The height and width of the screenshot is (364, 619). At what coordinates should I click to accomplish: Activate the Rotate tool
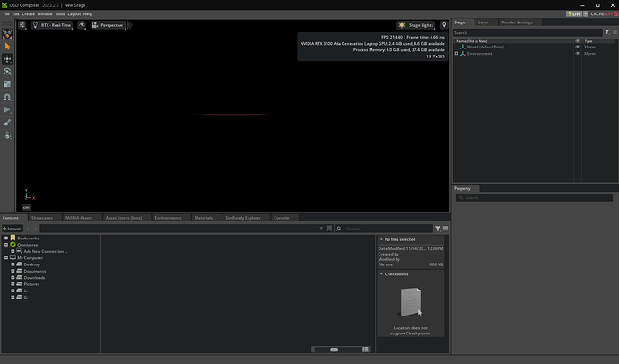coord(7,72)
